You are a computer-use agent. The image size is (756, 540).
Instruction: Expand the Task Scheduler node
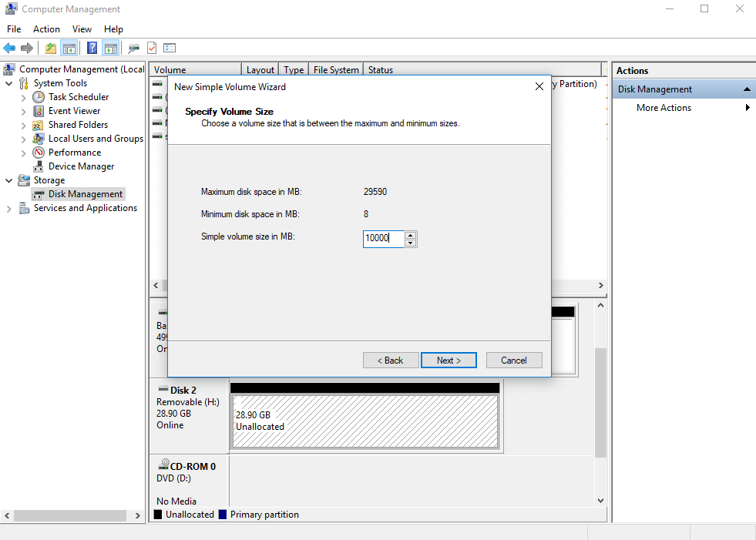click(x=23, y=97)
